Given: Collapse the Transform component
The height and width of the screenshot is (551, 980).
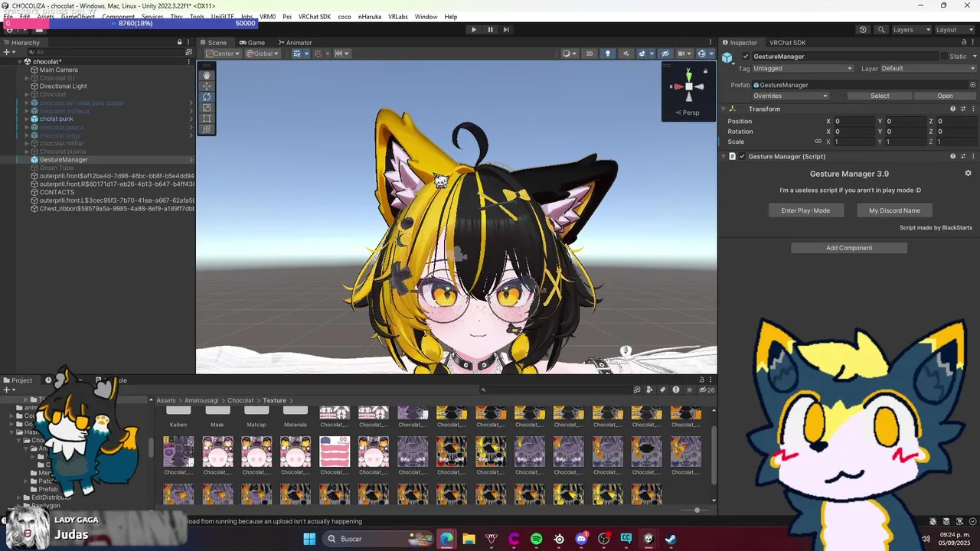Looking at the screenshot, I should (725, 109).
